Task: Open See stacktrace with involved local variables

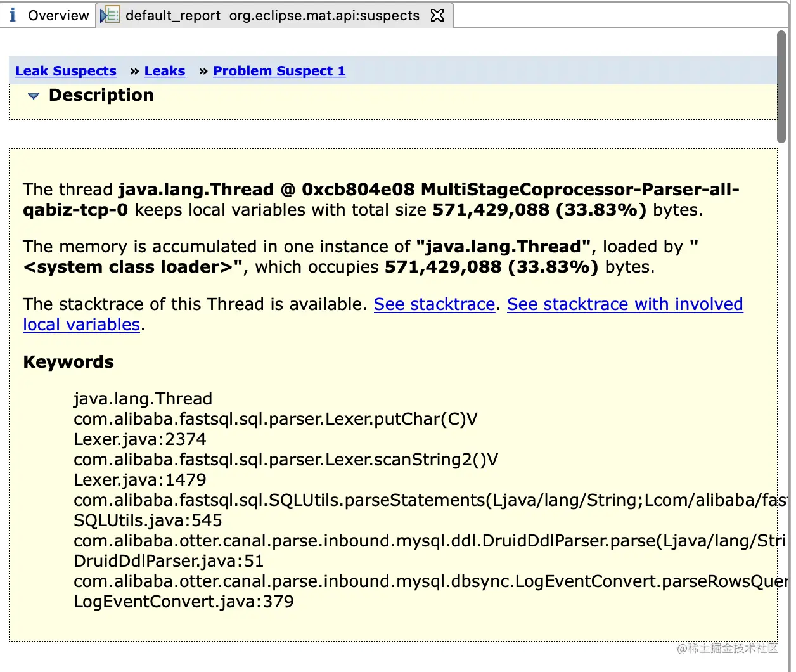Action: (383, 314)
